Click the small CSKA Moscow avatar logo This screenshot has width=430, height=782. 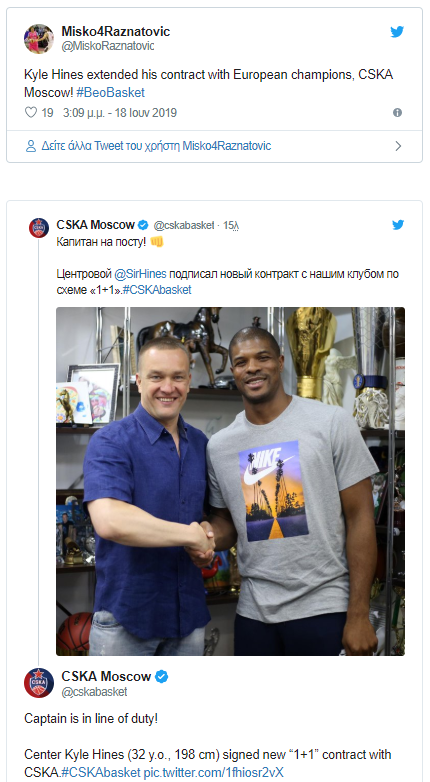point(39,228)
